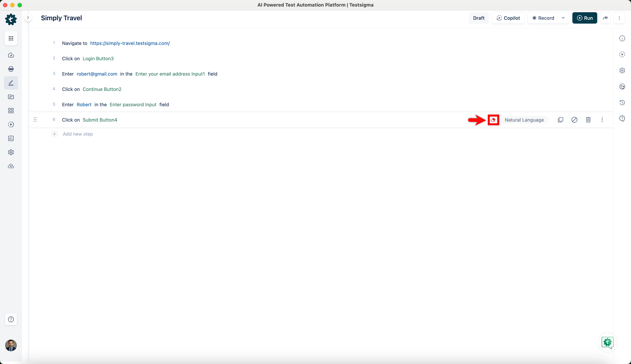Click the Add new step field

pyautogui.click(x=78, y=134)
